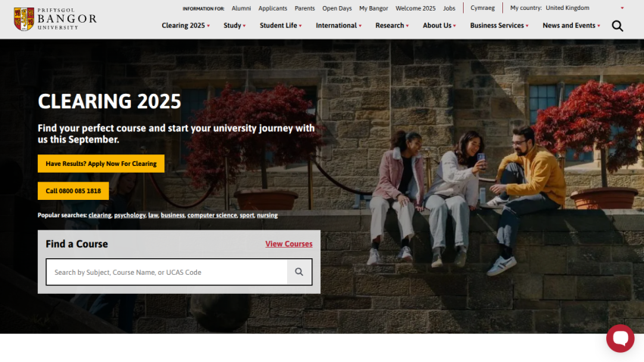The image size is (644, 362).
Task: Open the Jobs link
Action: click(x=449, y=8)
